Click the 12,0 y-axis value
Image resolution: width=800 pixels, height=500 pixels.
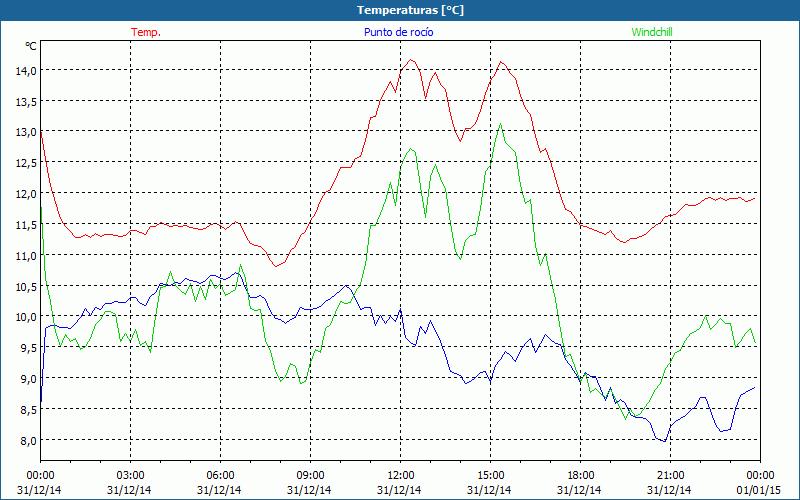point(26,193)
